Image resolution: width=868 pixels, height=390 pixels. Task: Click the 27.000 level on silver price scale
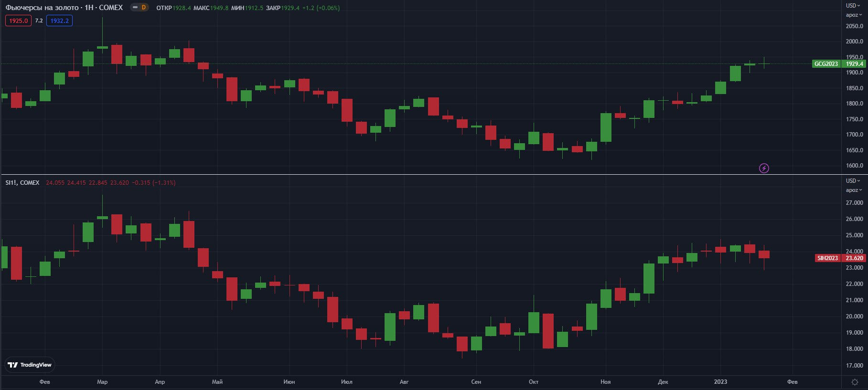coord(855,203)
